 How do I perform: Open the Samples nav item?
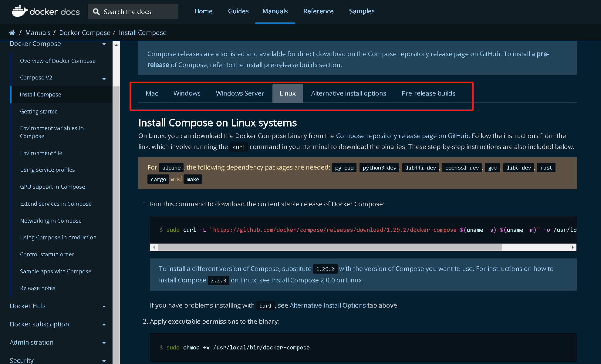[x=362, y=11]
